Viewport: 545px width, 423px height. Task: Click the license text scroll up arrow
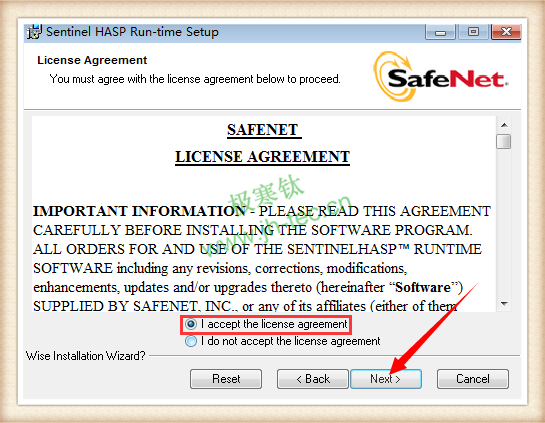pyautogui.click(x=504, y=125)
